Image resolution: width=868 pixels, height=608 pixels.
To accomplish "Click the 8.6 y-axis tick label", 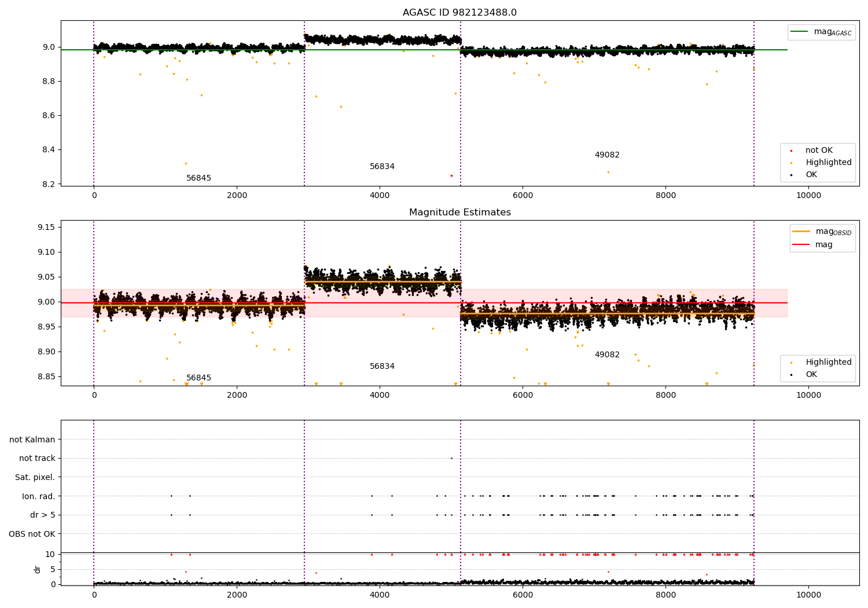I will 49,116.
